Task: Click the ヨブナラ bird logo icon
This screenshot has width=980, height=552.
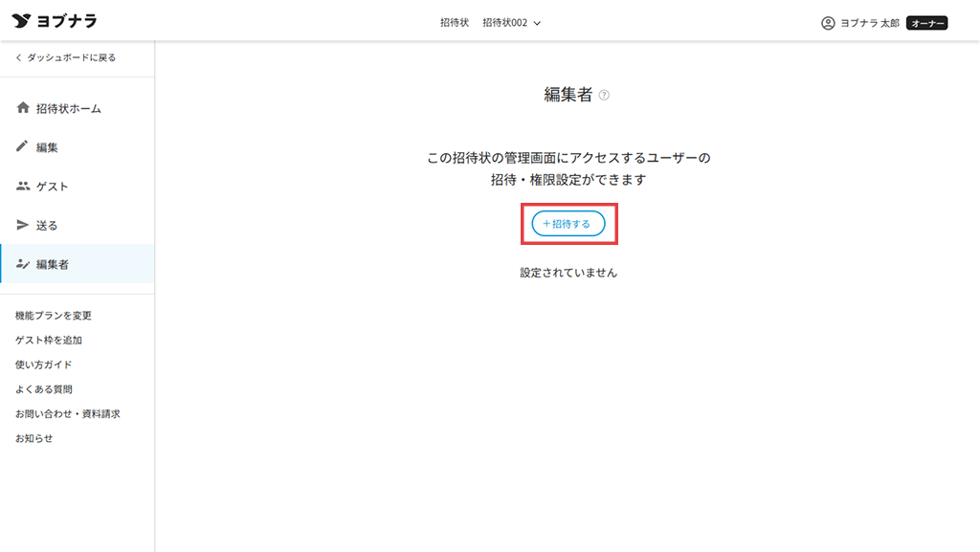Action: coord(21,21)
